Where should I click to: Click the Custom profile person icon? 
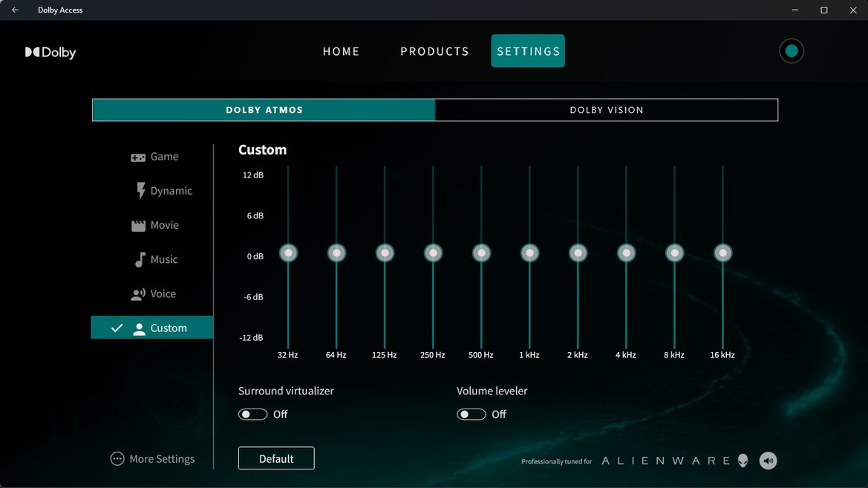click(139, 329)
